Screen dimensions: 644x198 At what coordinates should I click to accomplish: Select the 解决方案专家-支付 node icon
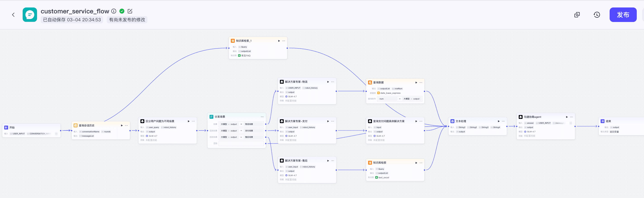point(282,121)
